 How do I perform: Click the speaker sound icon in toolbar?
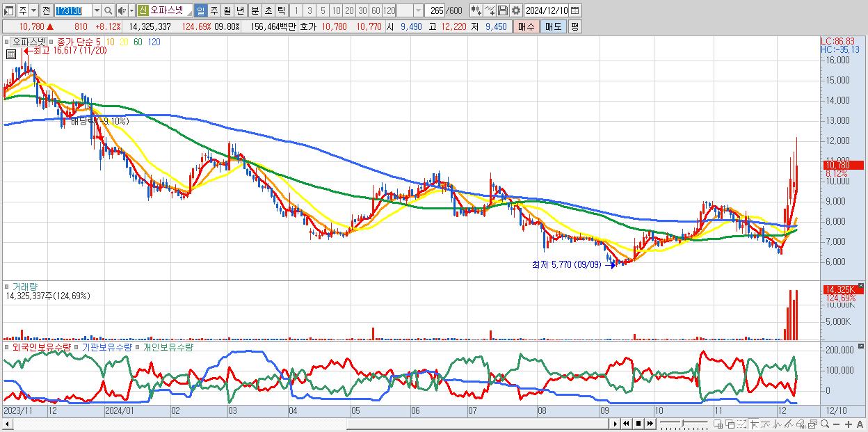(x=121, y=10)
